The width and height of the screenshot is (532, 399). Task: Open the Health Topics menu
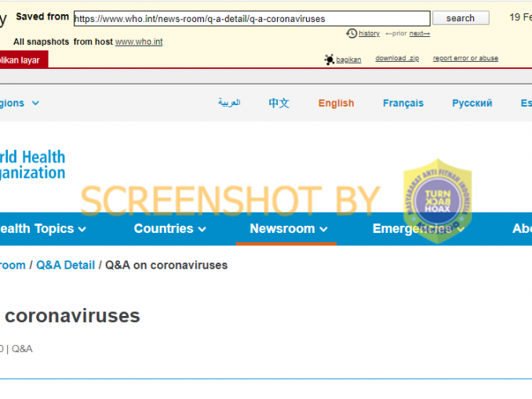point(43,229)
